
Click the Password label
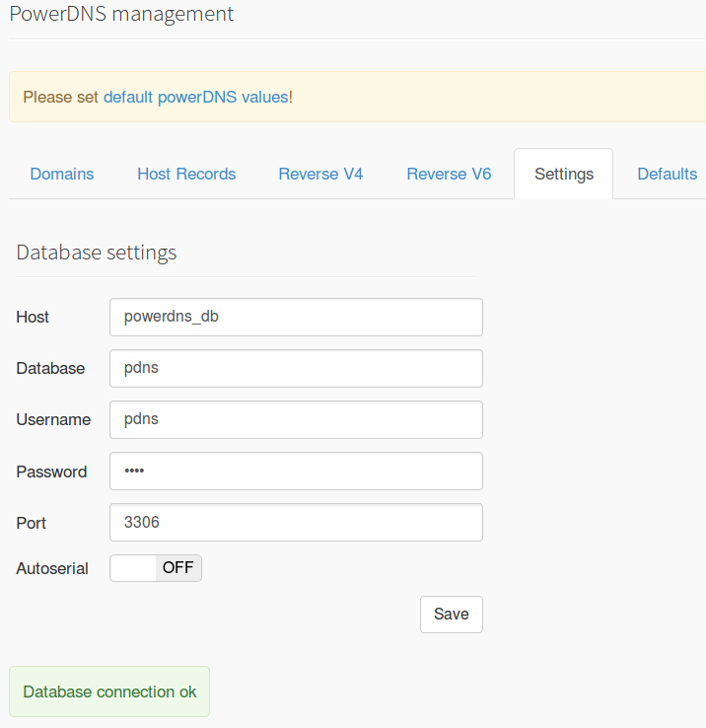click(x=51, y=472)
